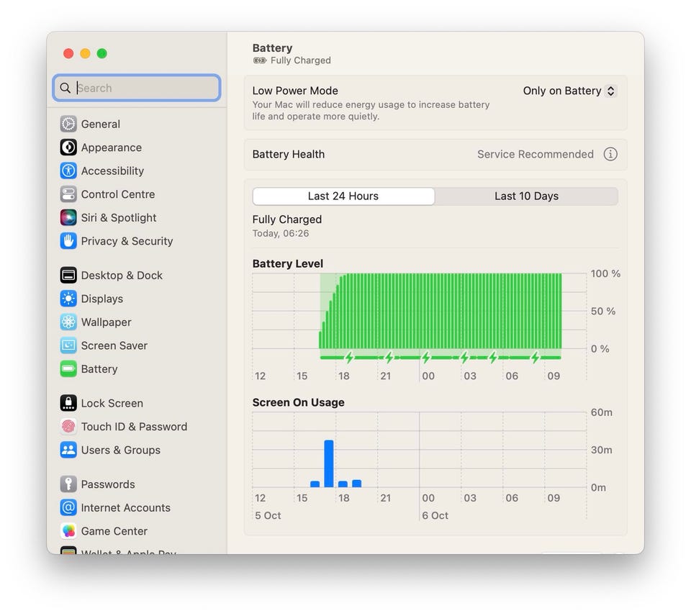
Task: Click "Today, 06:26" timestamp
Action: tap(281, 233)
